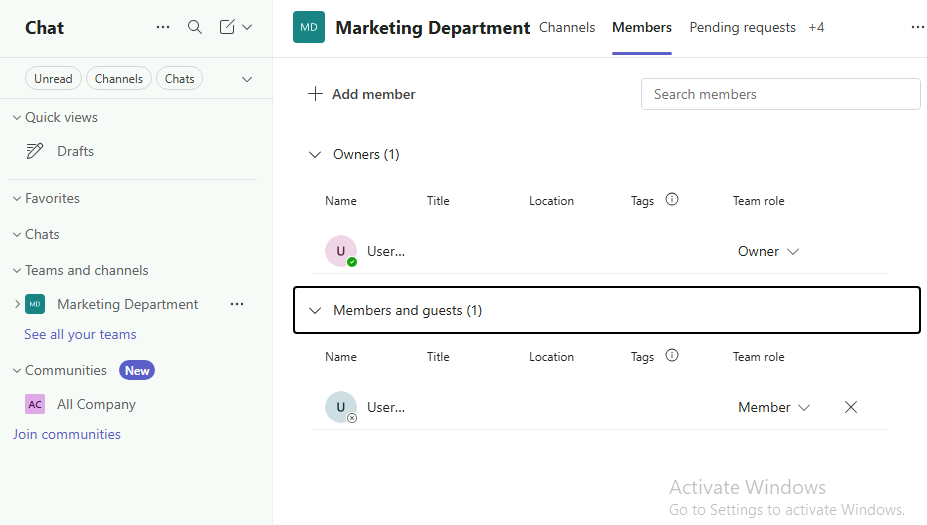Collapse the Quick views section
This screenshot has width=927, height=525.
pos(17,118)
